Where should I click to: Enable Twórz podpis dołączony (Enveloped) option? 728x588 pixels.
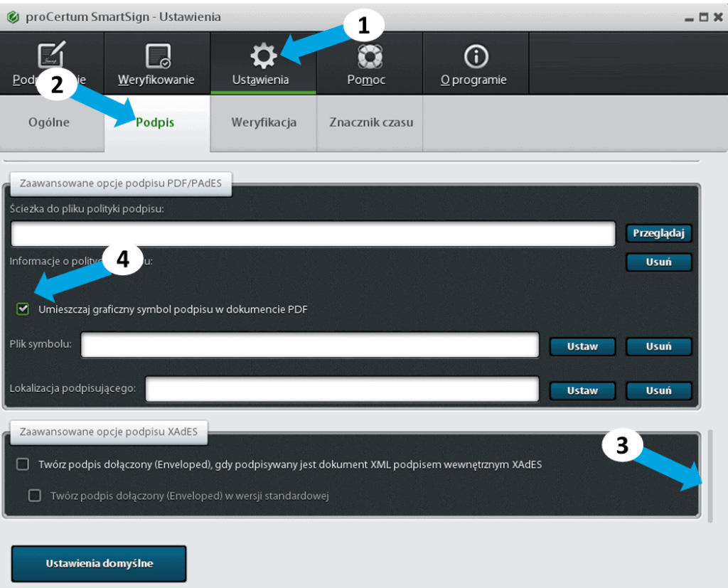(22, 464)
